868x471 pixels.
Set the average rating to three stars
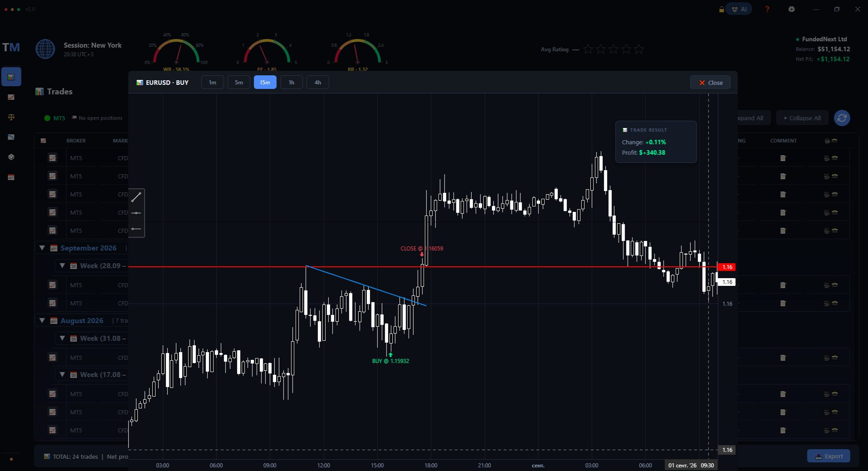[x=614, y=49]
